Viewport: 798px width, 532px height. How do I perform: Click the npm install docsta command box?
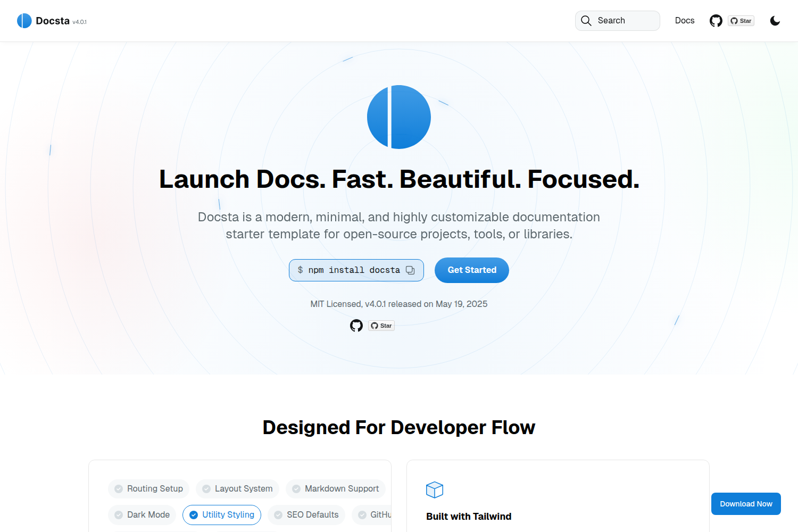click(356, 270)
